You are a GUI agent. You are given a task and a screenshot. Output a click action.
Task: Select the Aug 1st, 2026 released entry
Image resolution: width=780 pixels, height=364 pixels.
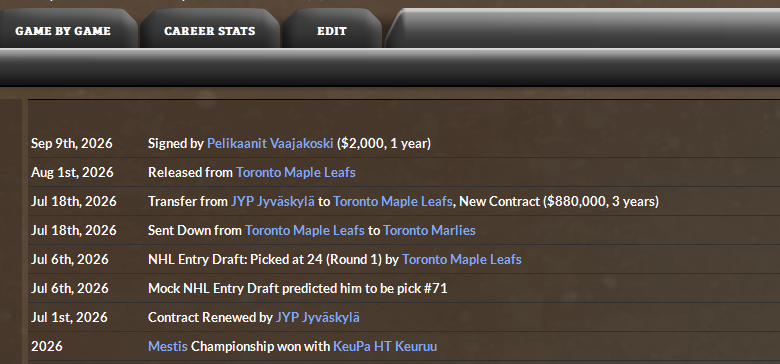403,172
